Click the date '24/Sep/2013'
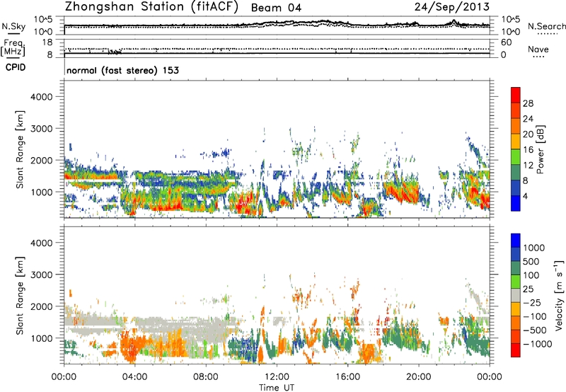The height and width of the screenshot is (392, 566). tap(452, 7)
